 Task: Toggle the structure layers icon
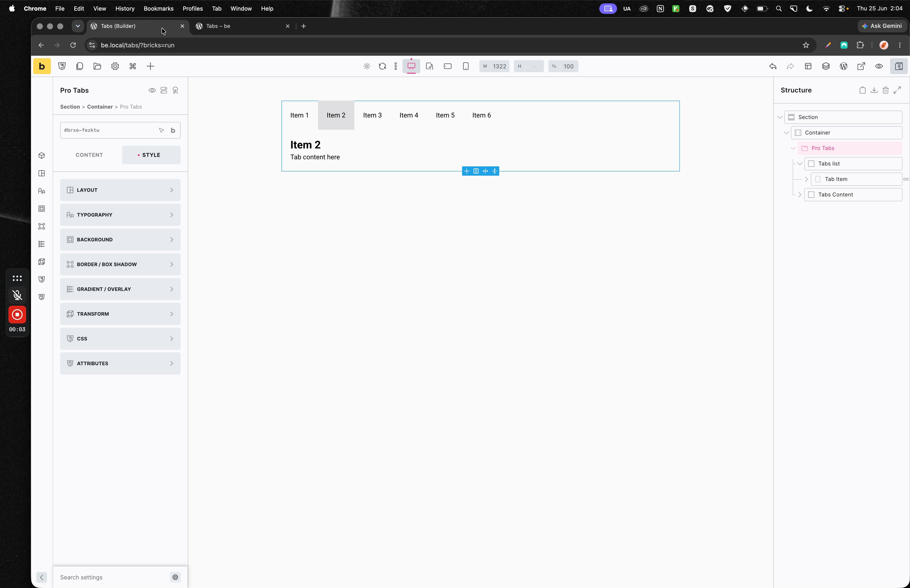tap(826, 66)
